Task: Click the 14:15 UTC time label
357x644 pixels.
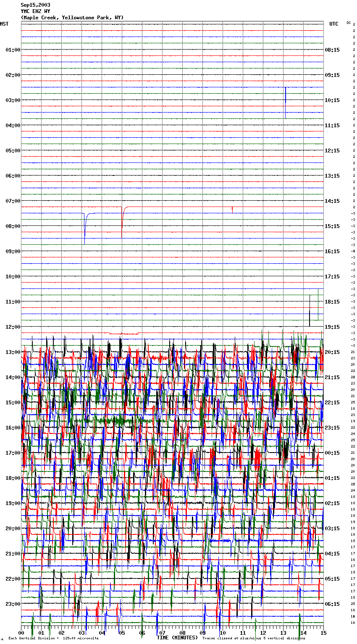Action: point(332,201)
